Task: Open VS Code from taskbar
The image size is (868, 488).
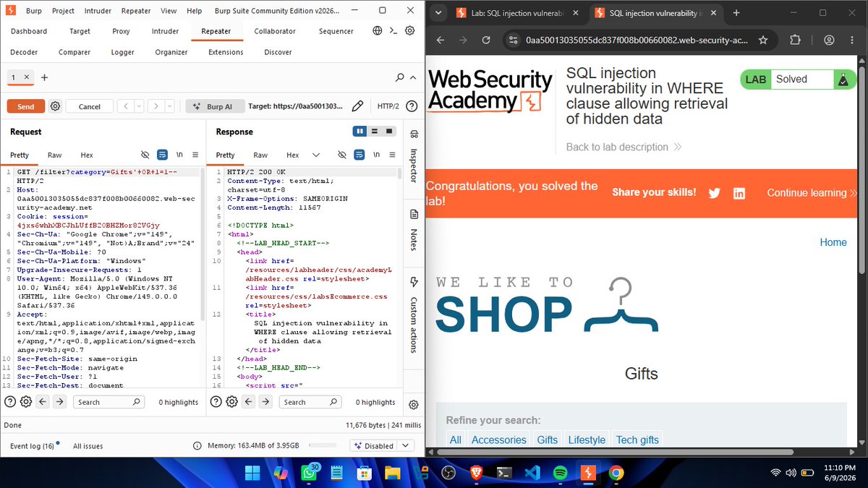Action: click(532, 472)
